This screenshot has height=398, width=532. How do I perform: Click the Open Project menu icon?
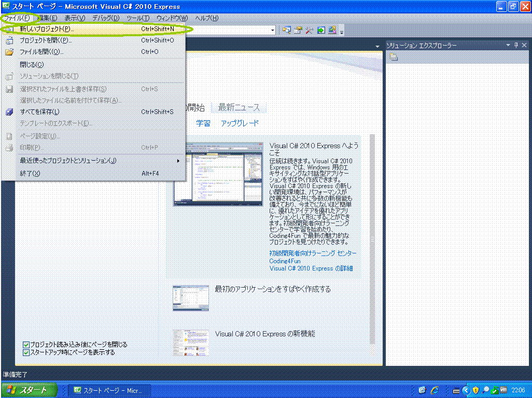click(x=9, y=41)
